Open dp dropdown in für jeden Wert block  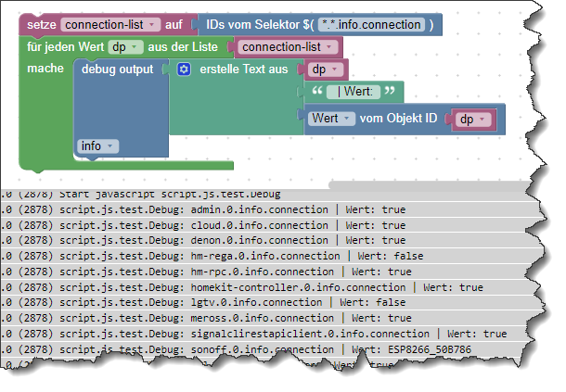click(125, 47)
